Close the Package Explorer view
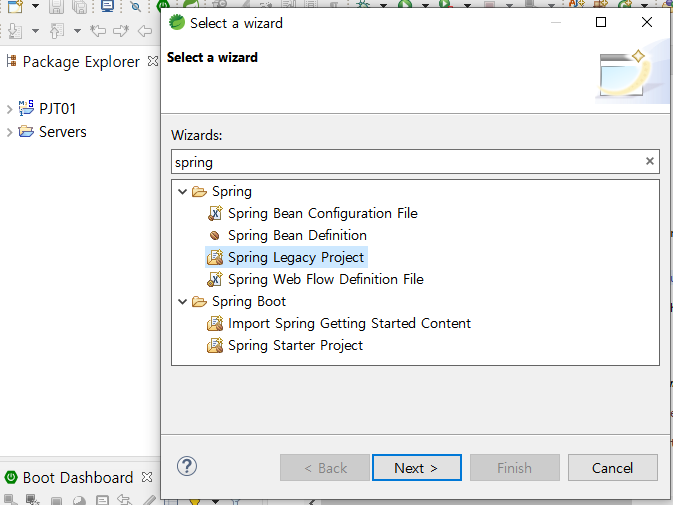 (152, 61)
